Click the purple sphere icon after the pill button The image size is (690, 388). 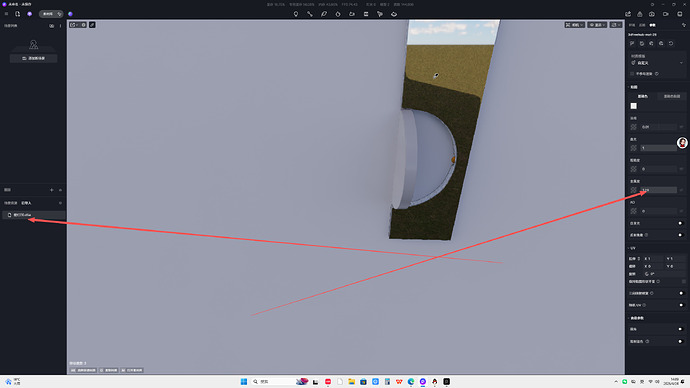[70, 14]
